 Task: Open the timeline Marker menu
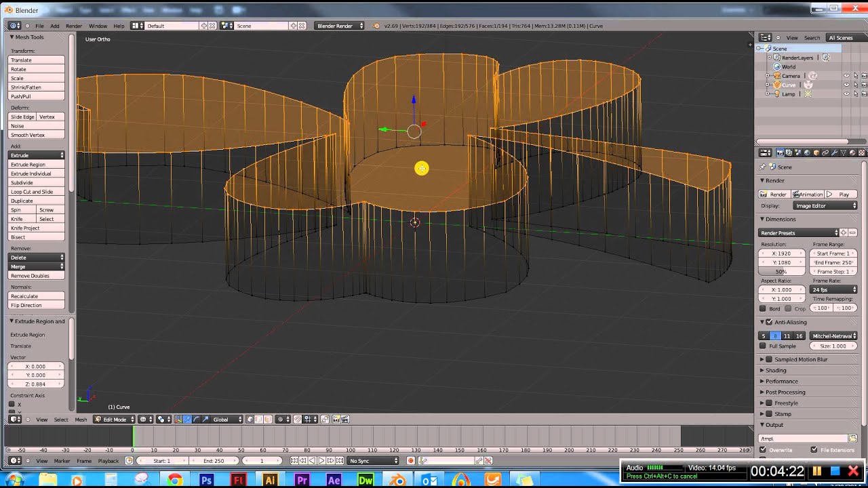(62, 461)
